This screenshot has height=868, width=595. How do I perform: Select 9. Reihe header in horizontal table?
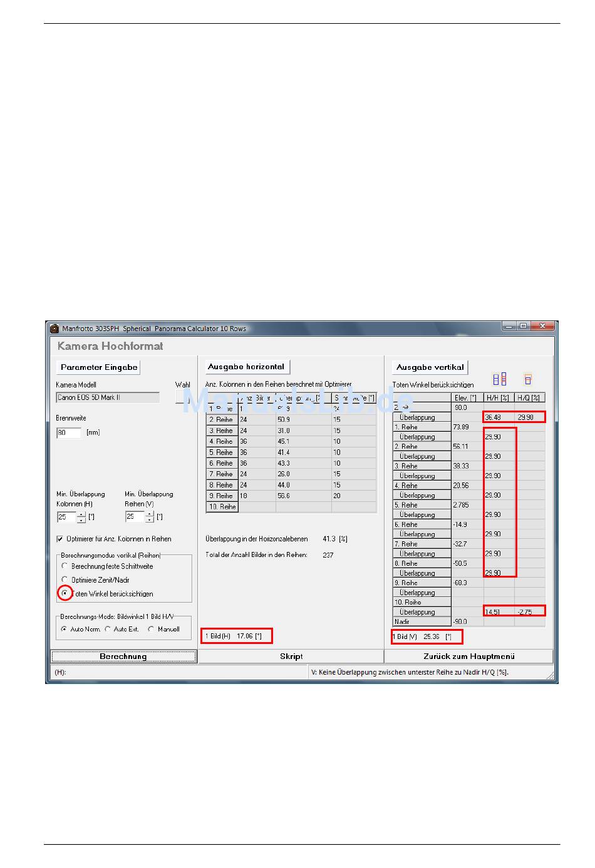222,496
